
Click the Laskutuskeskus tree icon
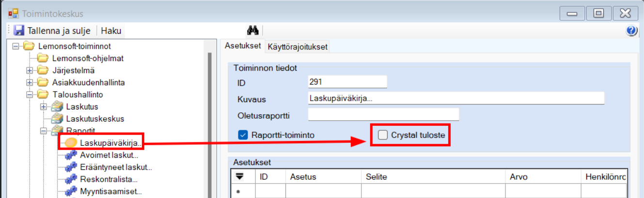point(57,119)
